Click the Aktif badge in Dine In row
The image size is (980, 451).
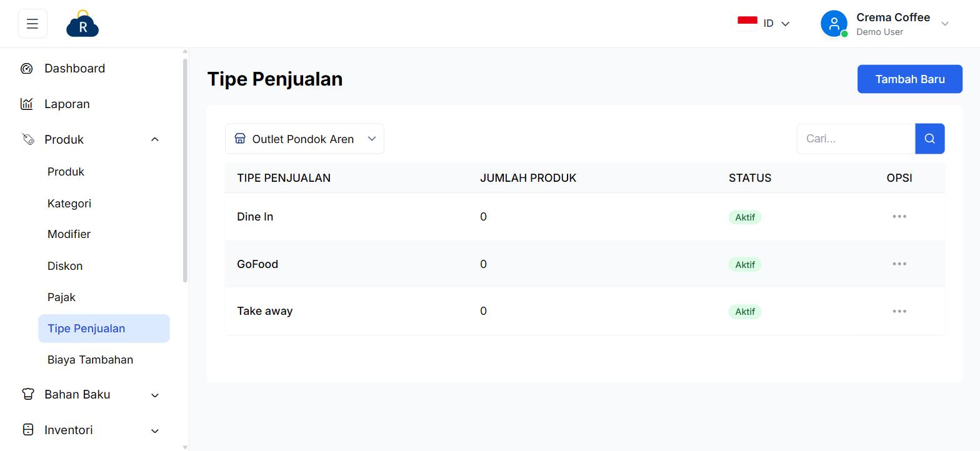(745, 217)
